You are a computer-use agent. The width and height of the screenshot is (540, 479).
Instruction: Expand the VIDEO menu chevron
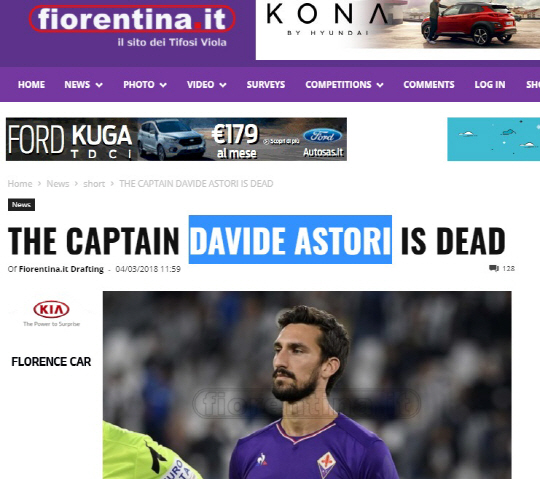(x=223, y=85)
